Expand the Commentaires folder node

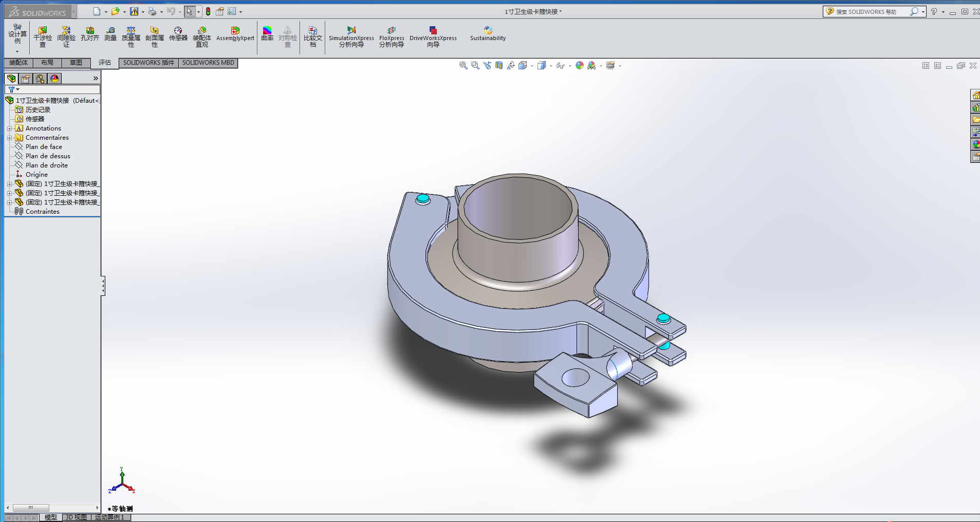tap(9, 138)
